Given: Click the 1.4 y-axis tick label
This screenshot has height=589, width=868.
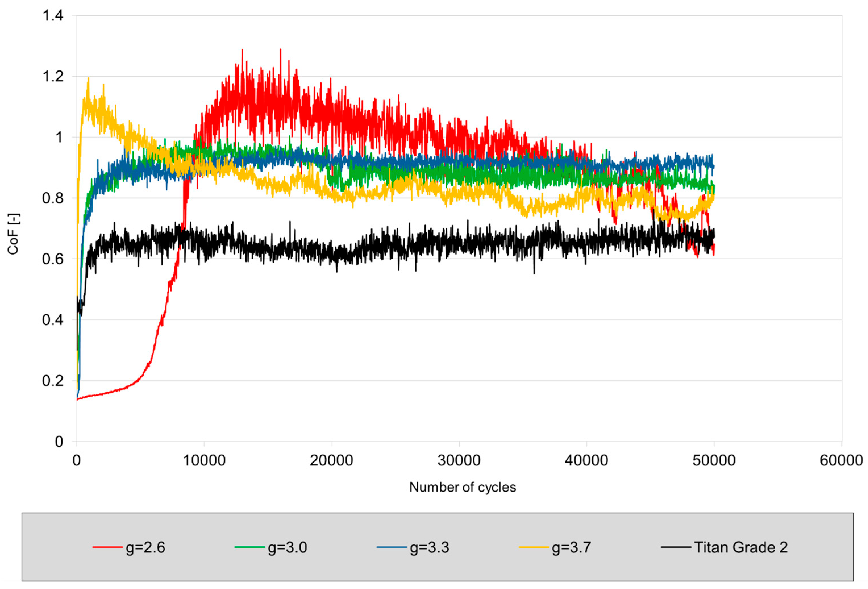Looking at the screenshot, I should pos(53,16).
